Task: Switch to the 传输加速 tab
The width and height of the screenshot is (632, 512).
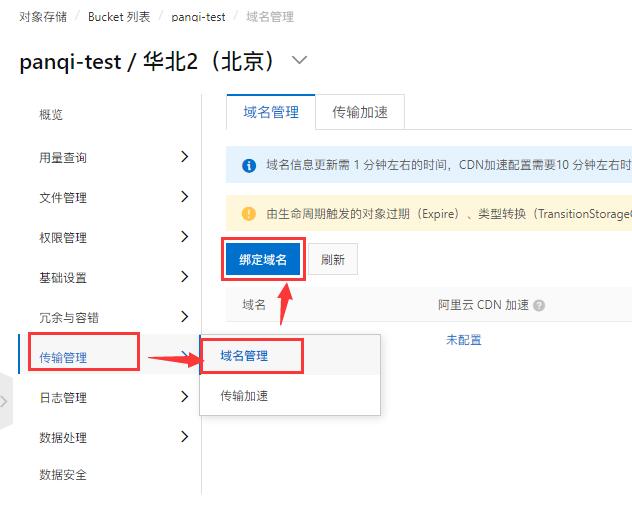Action: pyautogui.click(x=360, y=112)
